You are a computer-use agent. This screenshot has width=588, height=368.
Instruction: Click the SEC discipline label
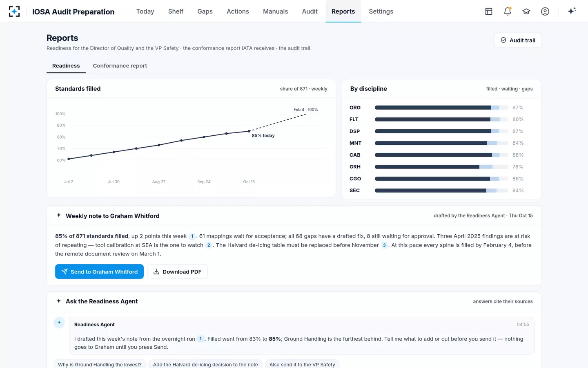click(x=354, y=191)
